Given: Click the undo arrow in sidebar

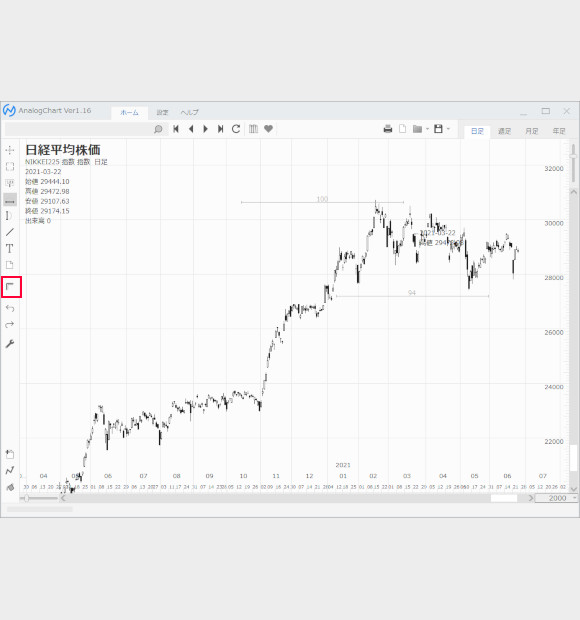Looking at the screenshot, I should click(9, 308).
